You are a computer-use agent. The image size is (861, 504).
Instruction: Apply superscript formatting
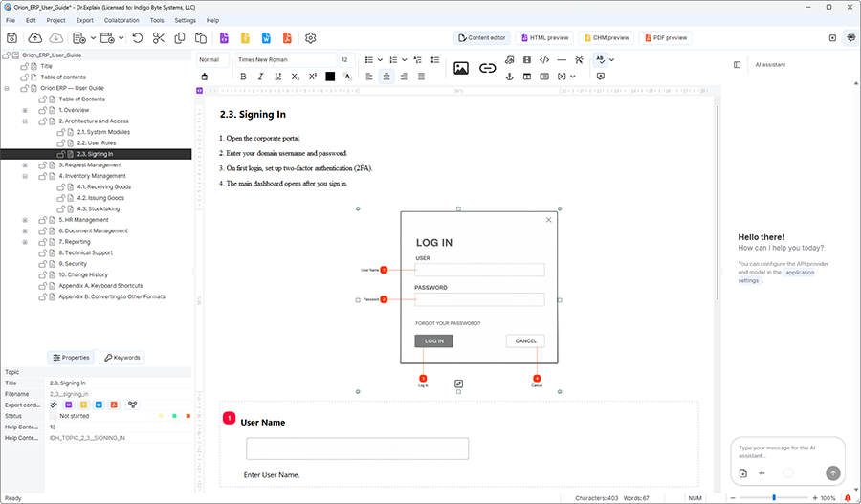(313, 77)
